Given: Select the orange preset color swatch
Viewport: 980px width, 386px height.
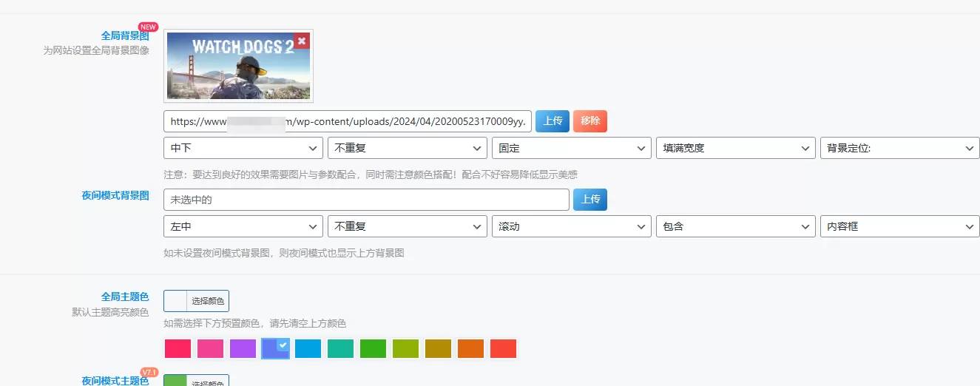Looking at the screenshot, I should [471, 348].
